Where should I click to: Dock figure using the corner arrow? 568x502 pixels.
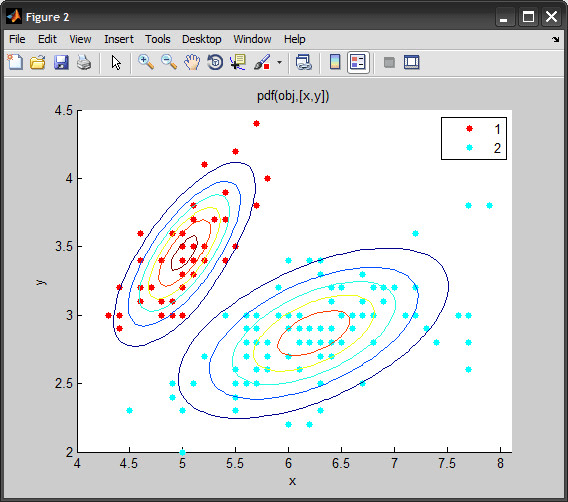point(556,39)
